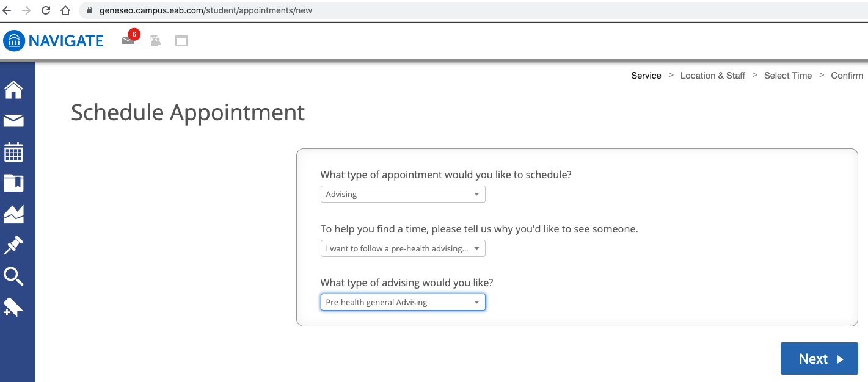Select the Service step in breadcrumb
Image resolution: width=868 pixels, height=382 pixels.
(646, 76)
